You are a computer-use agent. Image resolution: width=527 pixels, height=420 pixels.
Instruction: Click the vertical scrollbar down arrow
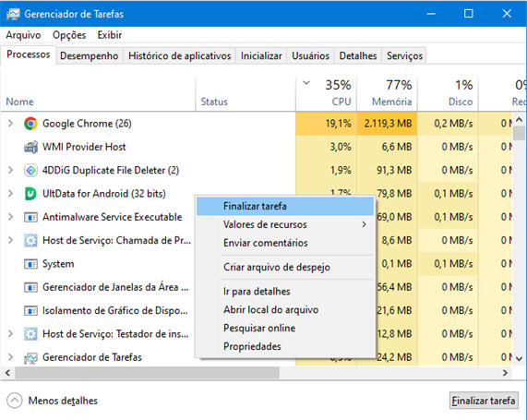click(519, 358)
